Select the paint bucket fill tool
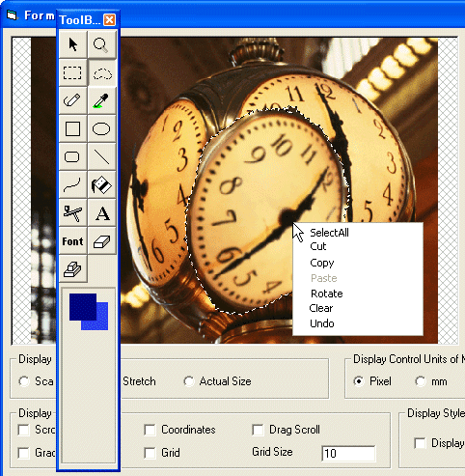 point(101,185)
